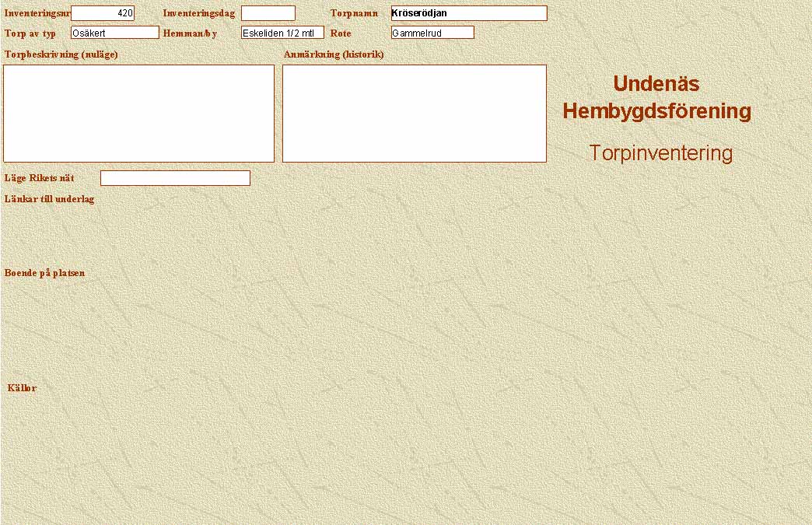Click inside the Anmärkning (historik) text area
The height and width of the screenshot is (525, 812).
click(415, 114)
